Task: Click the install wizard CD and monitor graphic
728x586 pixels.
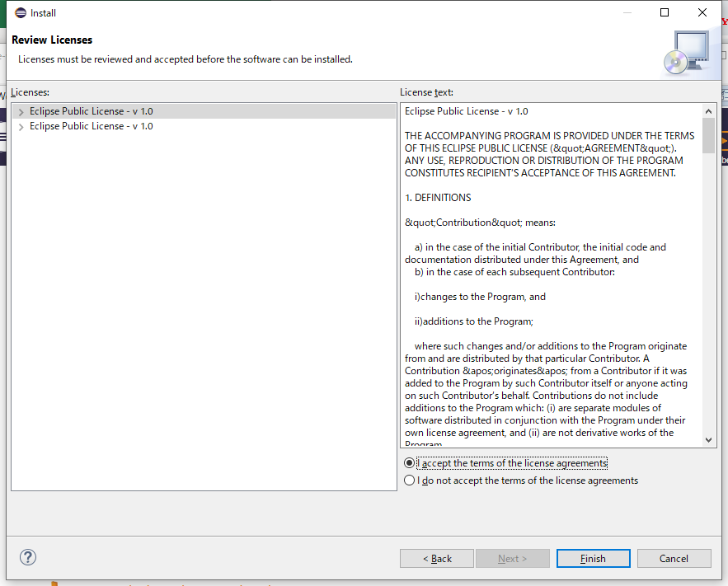Action: point(686,53)
